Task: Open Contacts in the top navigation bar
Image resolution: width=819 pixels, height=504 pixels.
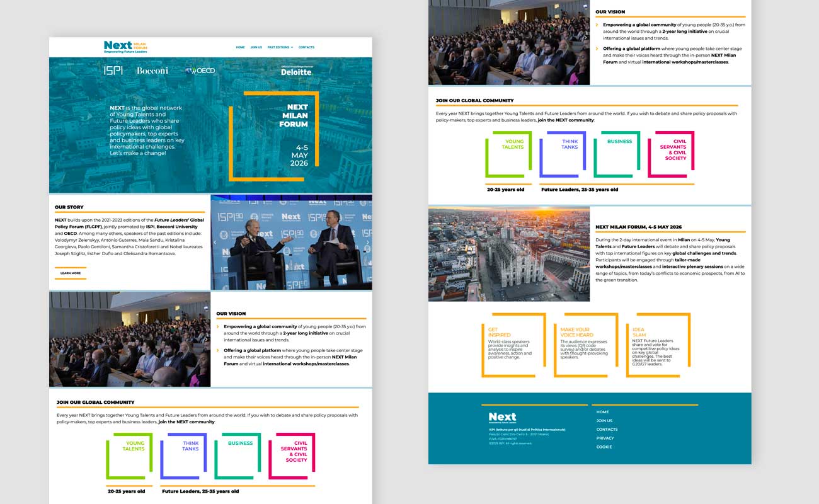Action: click(x=306, y=47)
